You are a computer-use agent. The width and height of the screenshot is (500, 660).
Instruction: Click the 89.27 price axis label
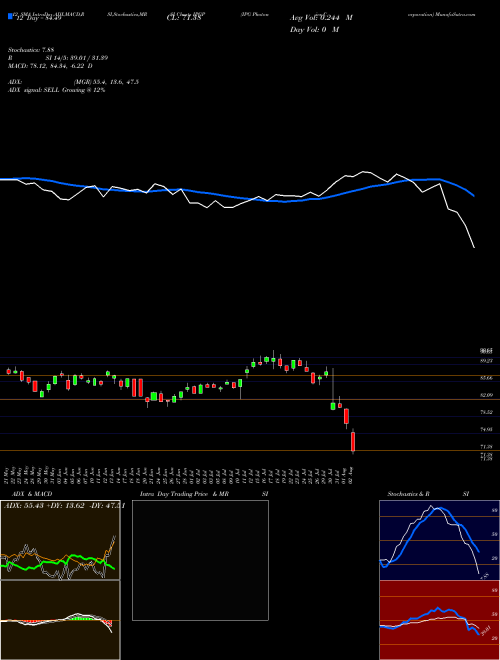click(x=487, y=361)
